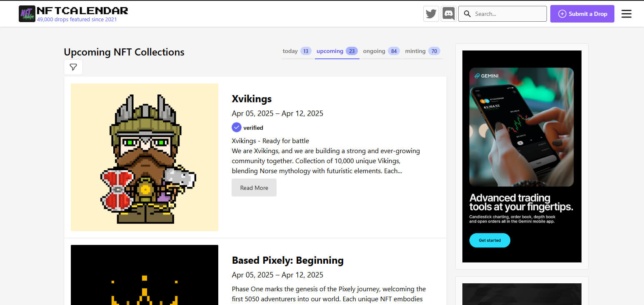Switch to the ongoing tab
The width and height of the screenshot is (644, 305).
coord(381,51)
